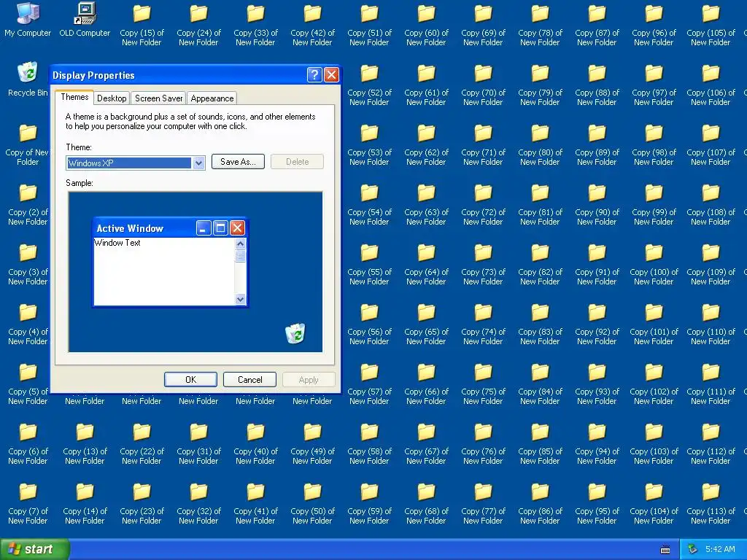This screenshot has height=560, width=747.
Task: Open the Start menu
Action: (35, 549)
